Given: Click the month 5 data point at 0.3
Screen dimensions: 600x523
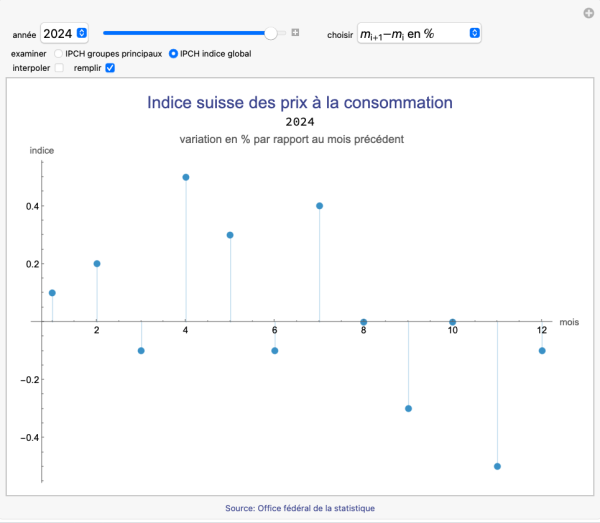Looking at the screenshot, I should (x=230, y=235).
